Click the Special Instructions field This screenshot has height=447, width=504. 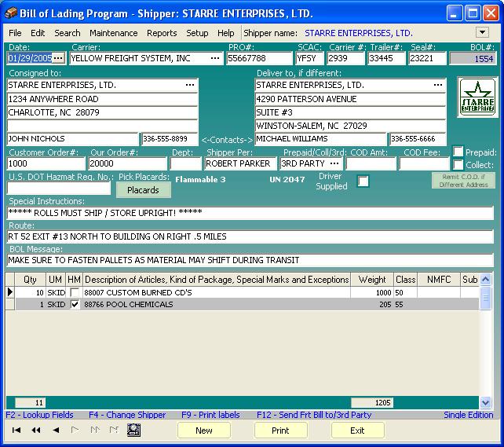(x=250, y=213)
